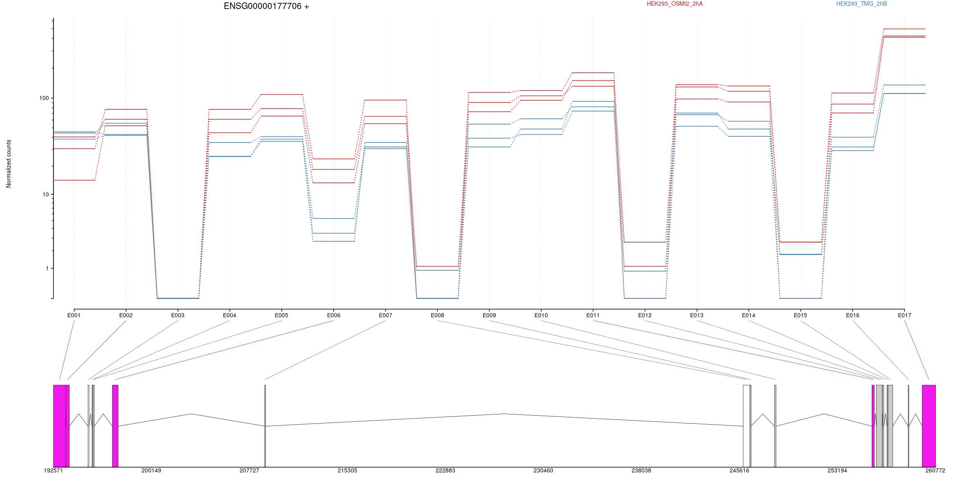Image resolution: width=980 pixels, height=490 pixels.
Task: Click the lowest red line segment above E001
Action: tap(74, 180)
